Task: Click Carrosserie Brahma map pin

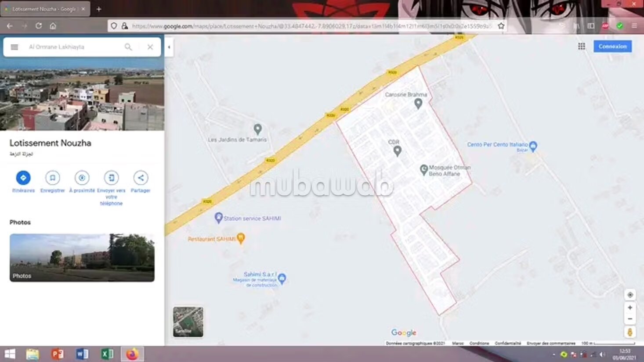Action: click(x=418, y=104)
